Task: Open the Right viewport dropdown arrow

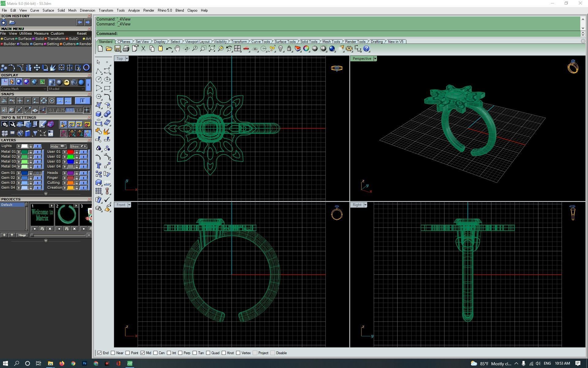Action: [365, 205]
